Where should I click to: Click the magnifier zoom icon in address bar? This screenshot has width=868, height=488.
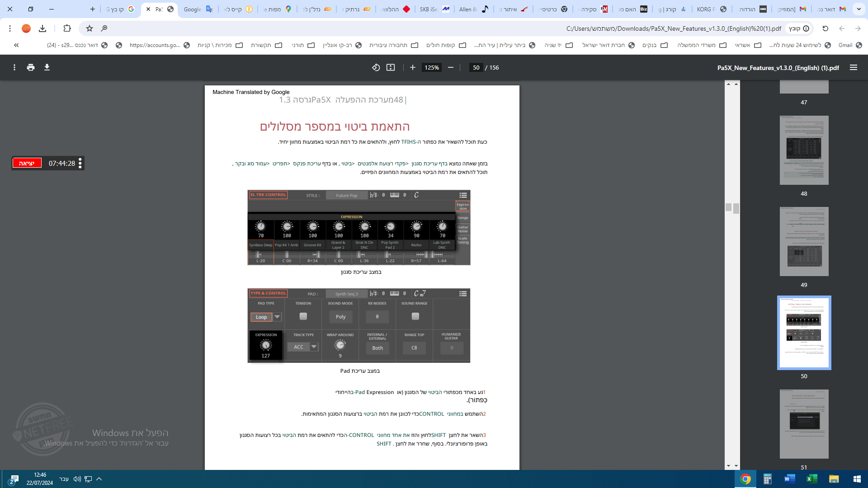104,28
